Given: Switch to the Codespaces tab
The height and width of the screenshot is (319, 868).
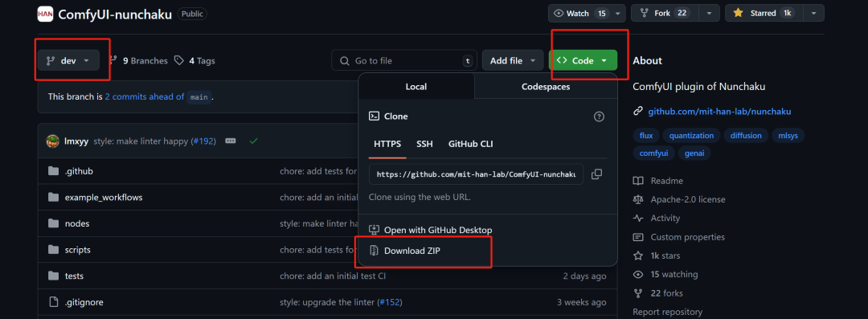Looking at the screenshot, I should (546, 87).
